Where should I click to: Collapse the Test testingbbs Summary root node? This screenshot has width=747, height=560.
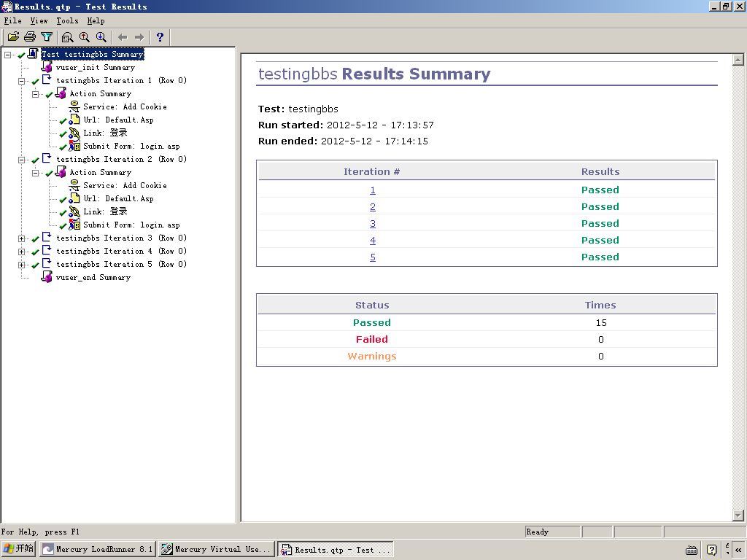click(7, 55)
